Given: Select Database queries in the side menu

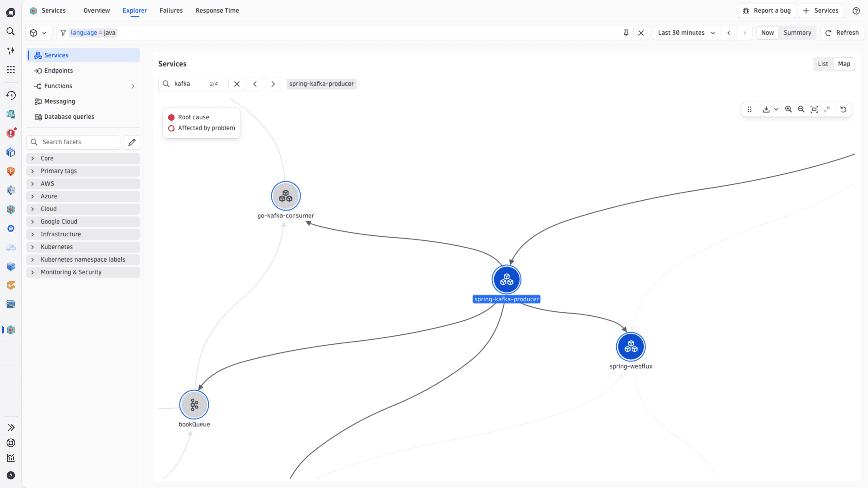Looking at the screenshot, I should (x=83, y=117).
